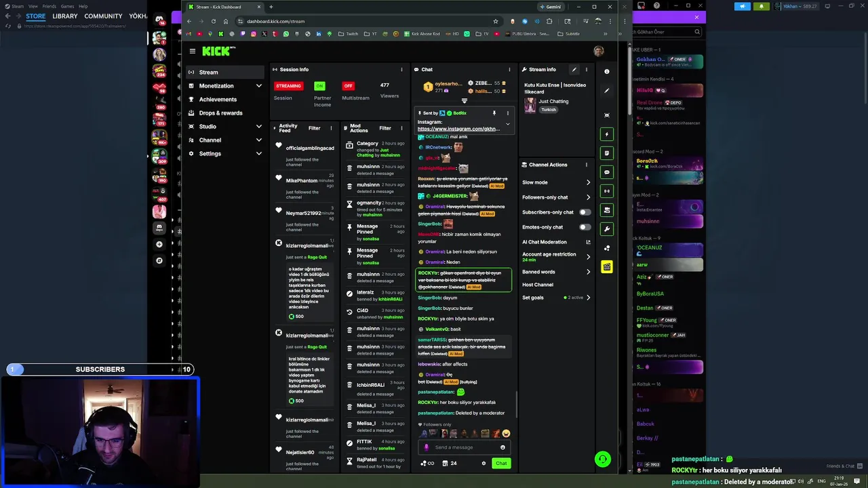Switch to Steam STORE tab
868x488 pixels.
(x=35, y=16)
